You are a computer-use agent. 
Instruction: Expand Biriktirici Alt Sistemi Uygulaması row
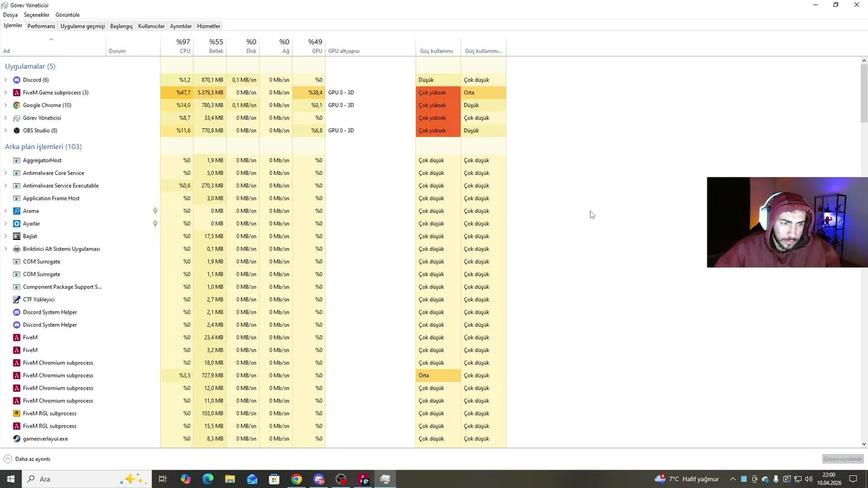(x=6, y=249)
